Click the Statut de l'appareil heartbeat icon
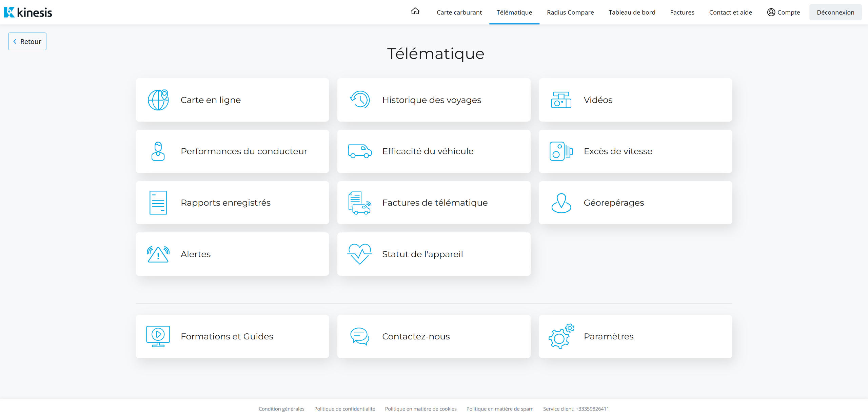This screenshot has width=868, height=419. click(360, 254)
